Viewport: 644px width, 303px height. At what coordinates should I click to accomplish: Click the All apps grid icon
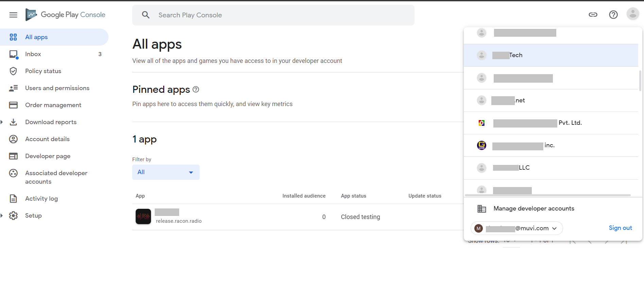pos(13,37)
